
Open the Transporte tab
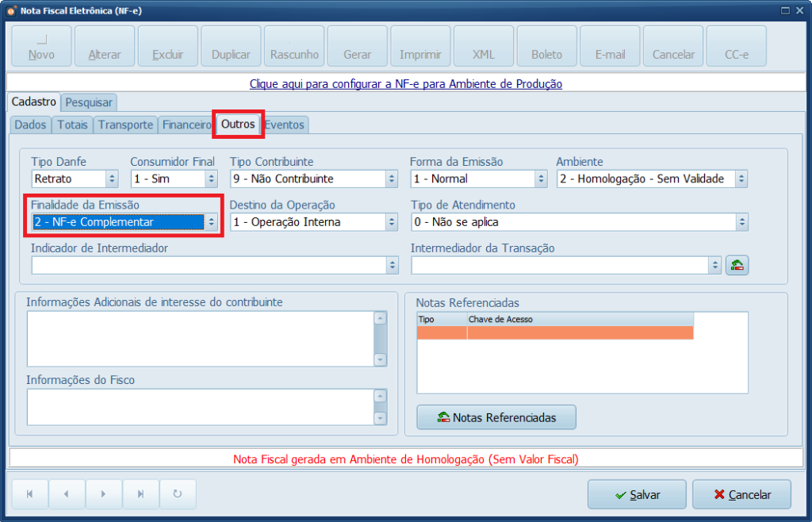click(x=125, y=125)
